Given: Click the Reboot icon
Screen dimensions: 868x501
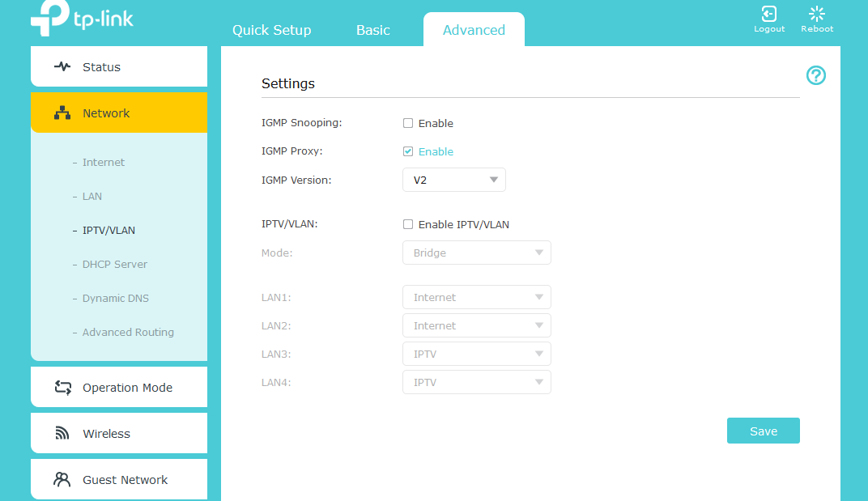Looking at the screenshot, I should click(816, 14).
